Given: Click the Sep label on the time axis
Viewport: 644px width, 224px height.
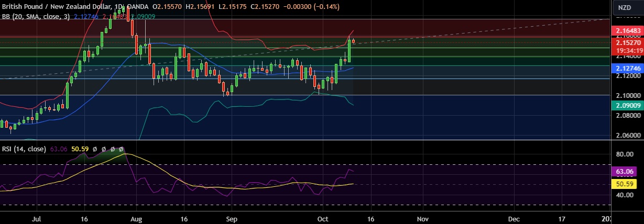Looking at the screenshot, I should [232, 218].
